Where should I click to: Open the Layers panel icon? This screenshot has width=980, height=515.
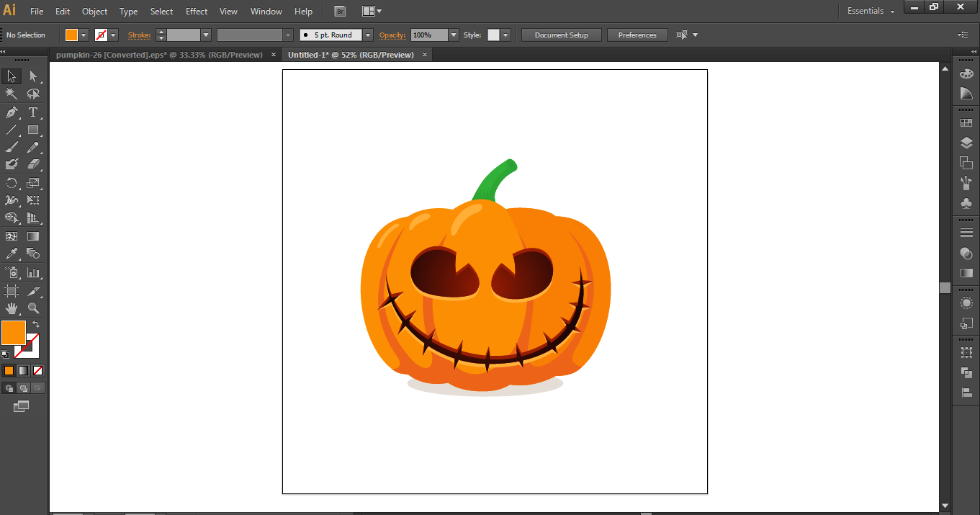point(966,143)
